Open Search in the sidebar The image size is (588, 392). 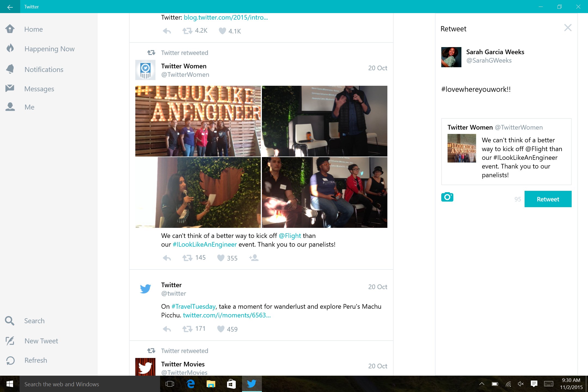click(x=34, y=321)
